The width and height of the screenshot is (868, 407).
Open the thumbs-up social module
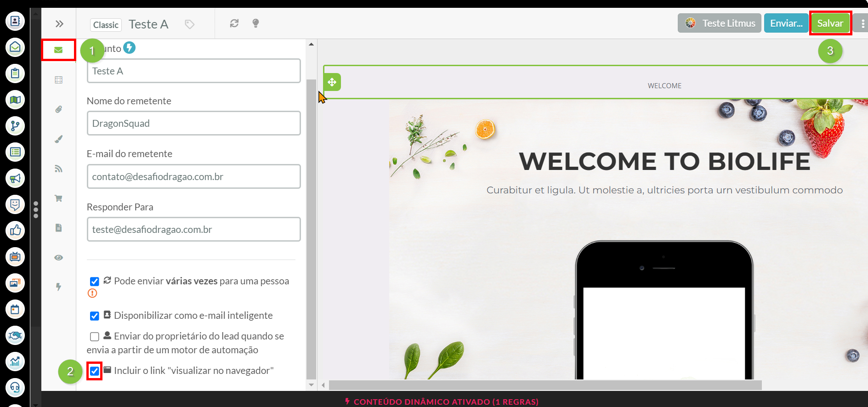point(15,231)
